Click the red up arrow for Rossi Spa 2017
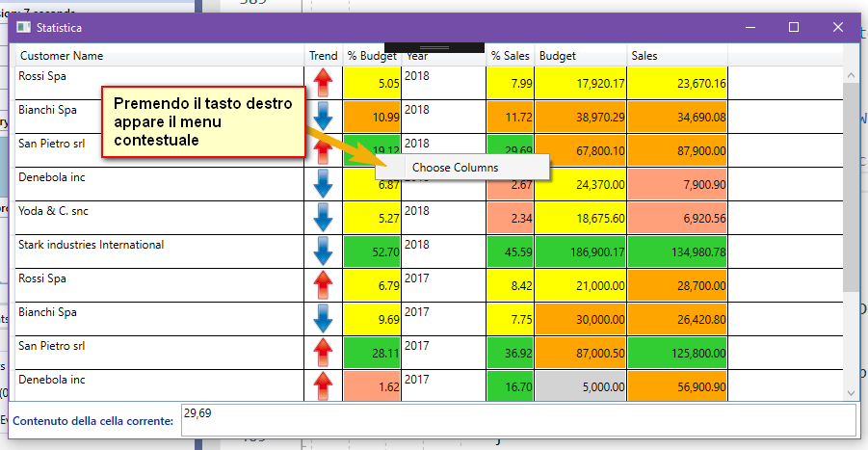Viewport: 868px width, 450px height. tap(323, 284)
